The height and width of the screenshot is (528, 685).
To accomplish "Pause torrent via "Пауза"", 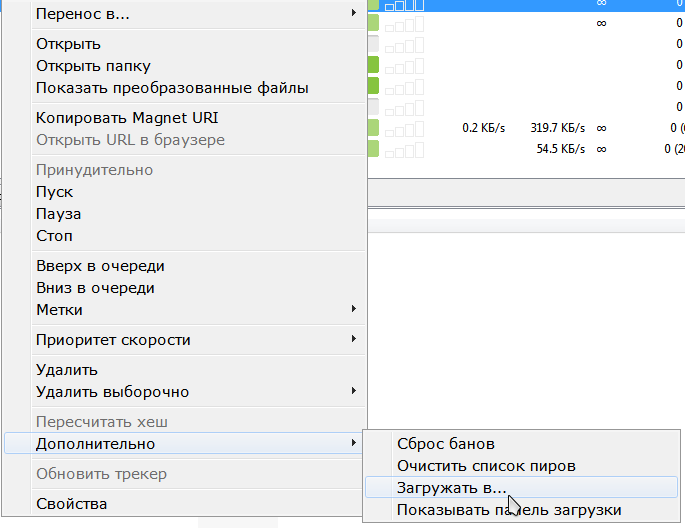I will click(58, 214).
